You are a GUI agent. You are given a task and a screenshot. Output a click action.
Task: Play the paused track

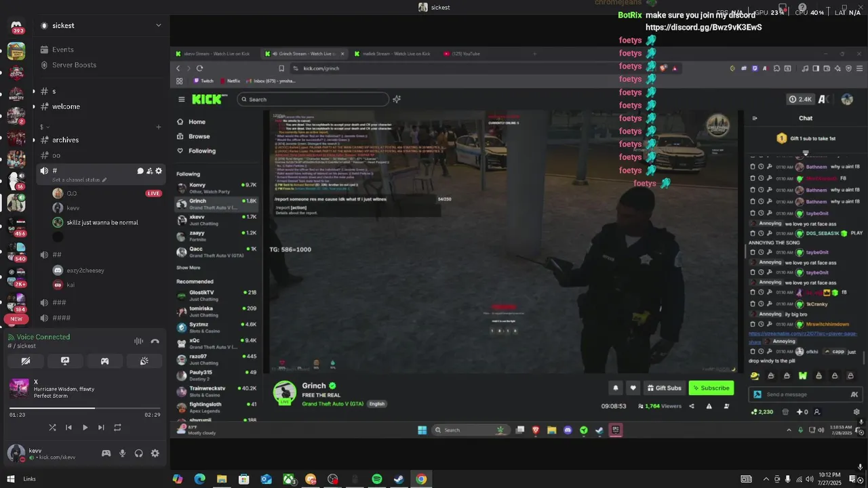[85, 428]
